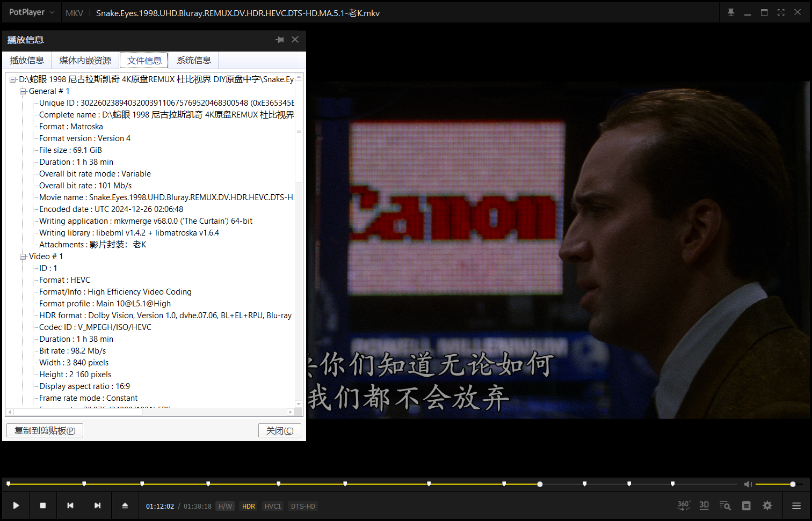Click 复制到剪贴板 button

45,430
